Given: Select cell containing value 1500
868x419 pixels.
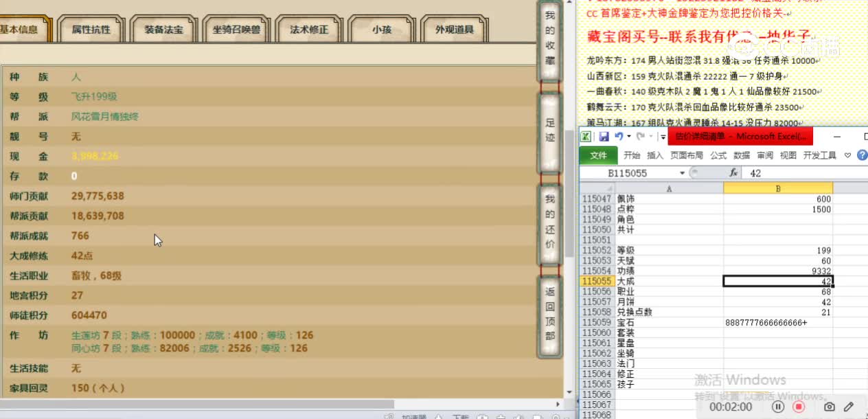Looking at the screenshot, I should (x=778, y=209).
